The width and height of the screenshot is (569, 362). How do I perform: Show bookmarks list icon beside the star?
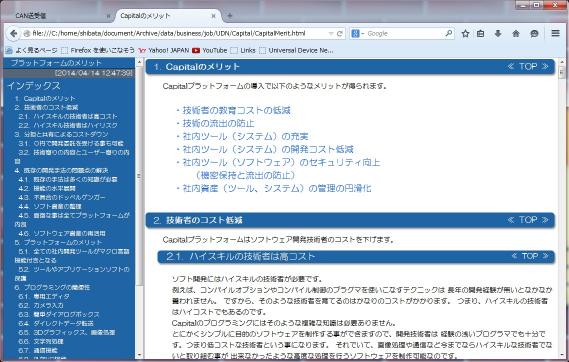tap(480, 33)
